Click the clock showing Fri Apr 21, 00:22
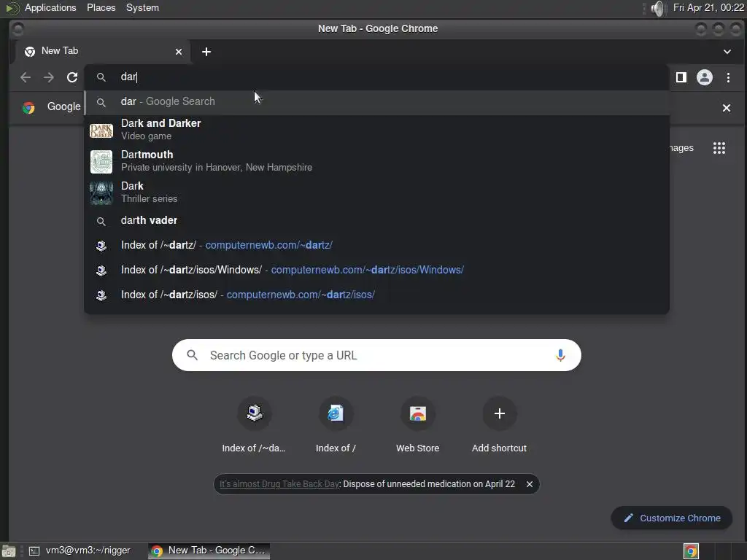 [x=708, y=7]
